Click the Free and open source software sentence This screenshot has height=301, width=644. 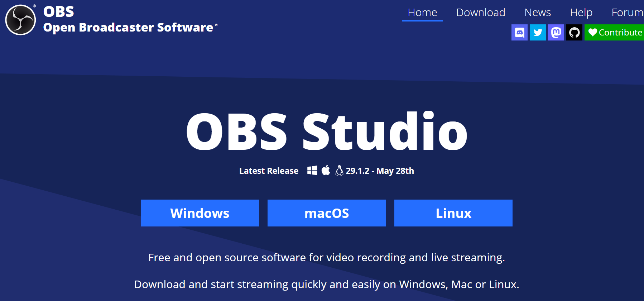tap(327, 258)
